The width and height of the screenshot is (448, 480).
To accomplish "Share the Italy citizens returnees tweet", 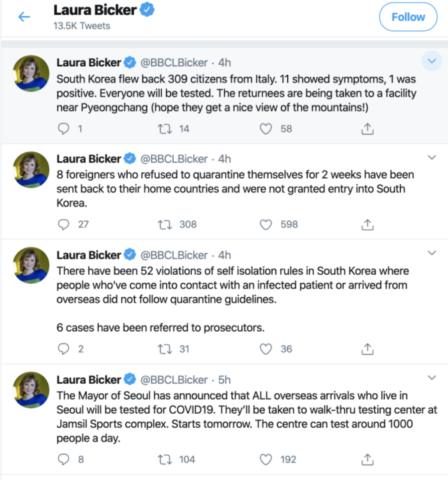I will click(x=367, y=128).
